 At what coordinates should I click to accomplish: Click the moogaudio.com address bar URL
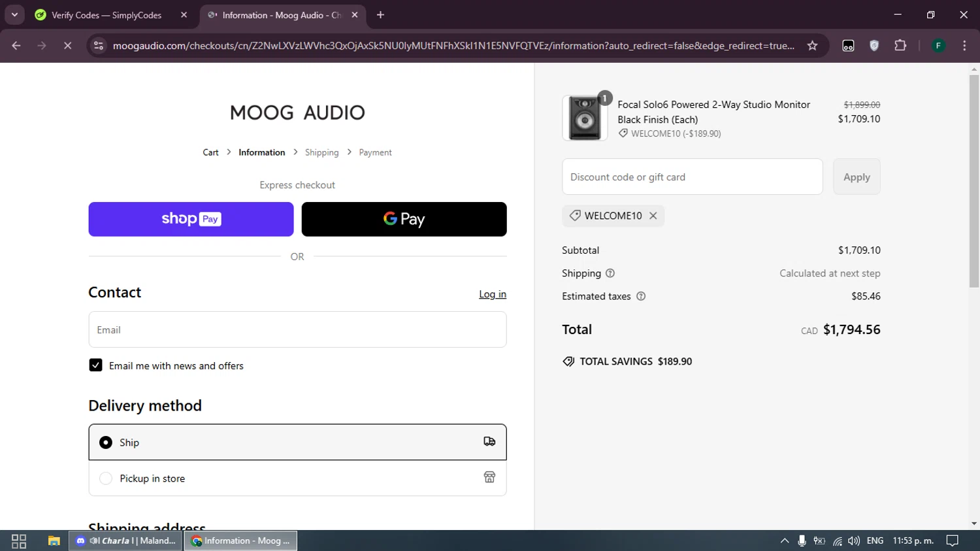click(453, 46)
